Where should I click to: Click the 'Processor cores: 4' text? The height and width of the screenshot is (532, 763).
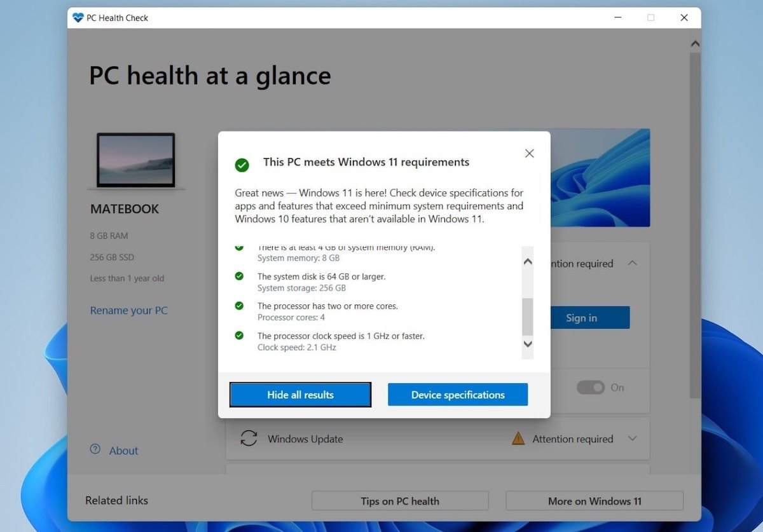(x=291, y=317)
